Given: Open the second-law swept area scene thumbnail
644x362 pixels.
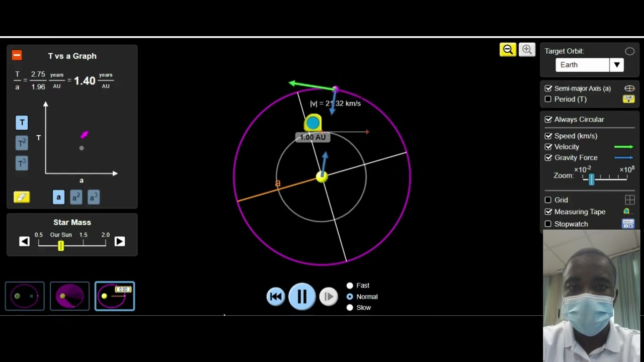Looking at the screenshot, I should coord(69,296).
